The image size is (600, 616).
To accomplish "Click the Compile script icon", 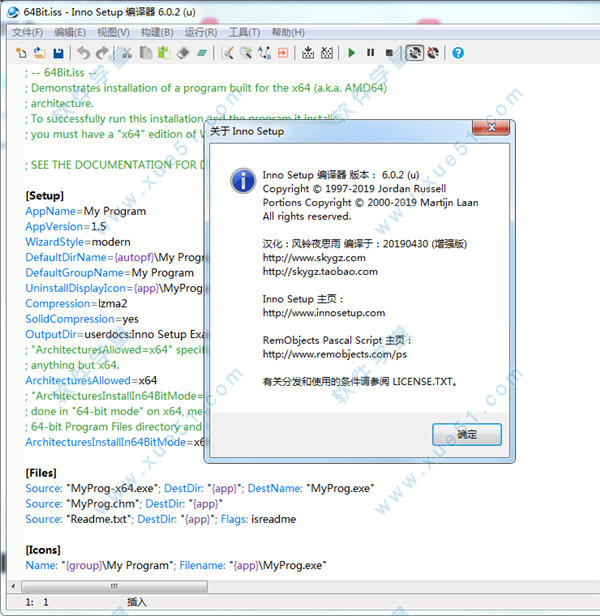I will (308, 53).
